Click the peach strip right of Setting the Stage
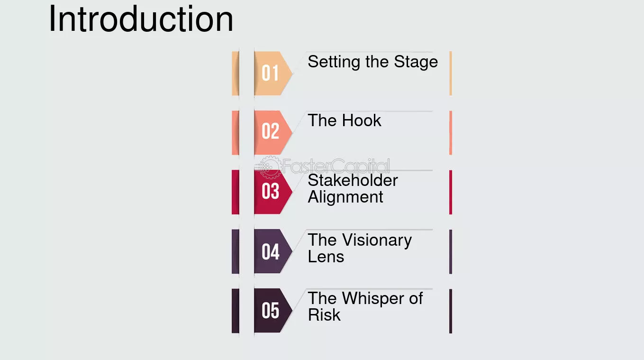Screen dimensions: 644x360 coord(451,74)
